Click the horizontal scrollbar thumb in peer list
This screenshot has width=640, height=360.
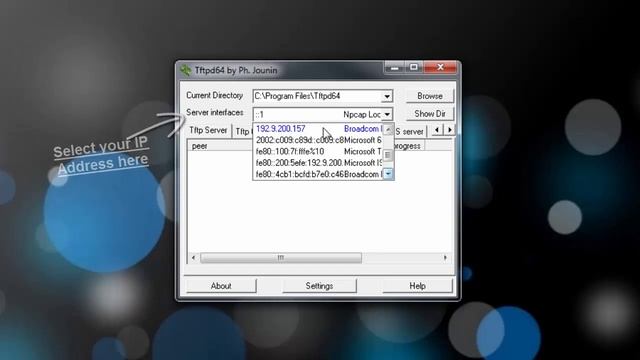click(x=281, y=258)
